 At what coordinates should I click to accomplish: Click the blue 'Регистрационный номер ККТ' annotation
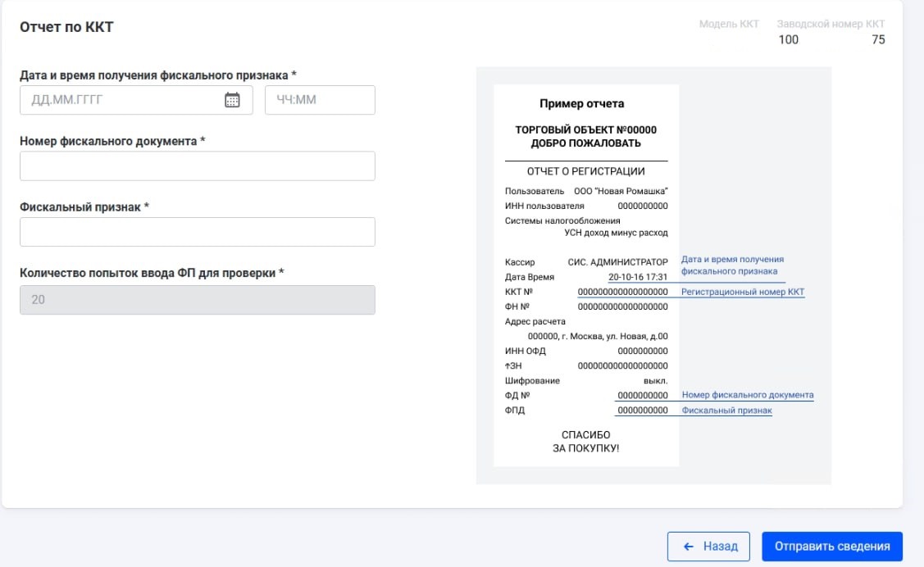coord(743,292)
